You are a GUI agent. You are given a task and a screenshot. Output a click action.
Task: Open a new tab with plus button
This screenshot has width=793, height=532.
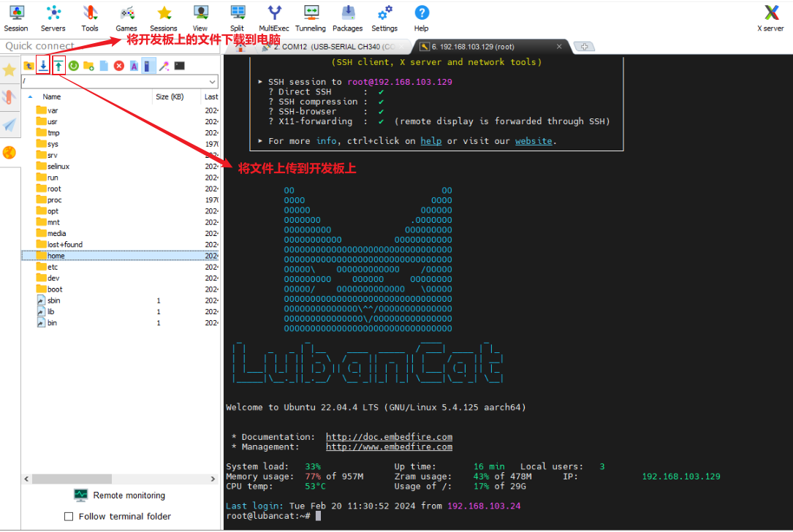[x=584, y=47]
